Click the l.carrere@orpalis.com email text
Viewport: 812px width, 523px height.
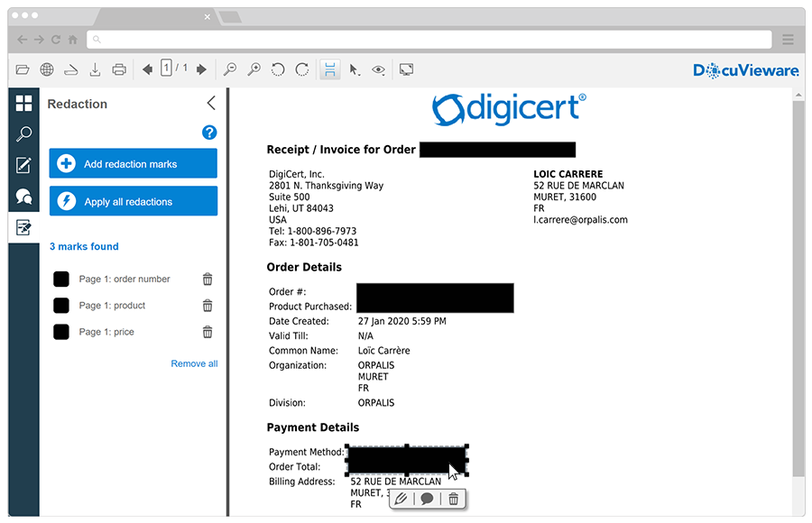[x=580, y=219]
